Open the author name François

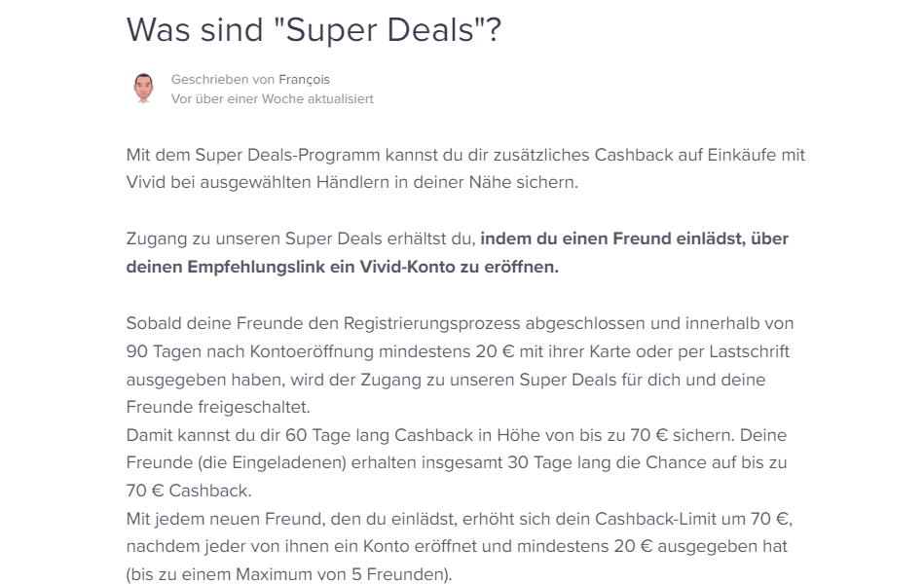[x=304, y=80]
